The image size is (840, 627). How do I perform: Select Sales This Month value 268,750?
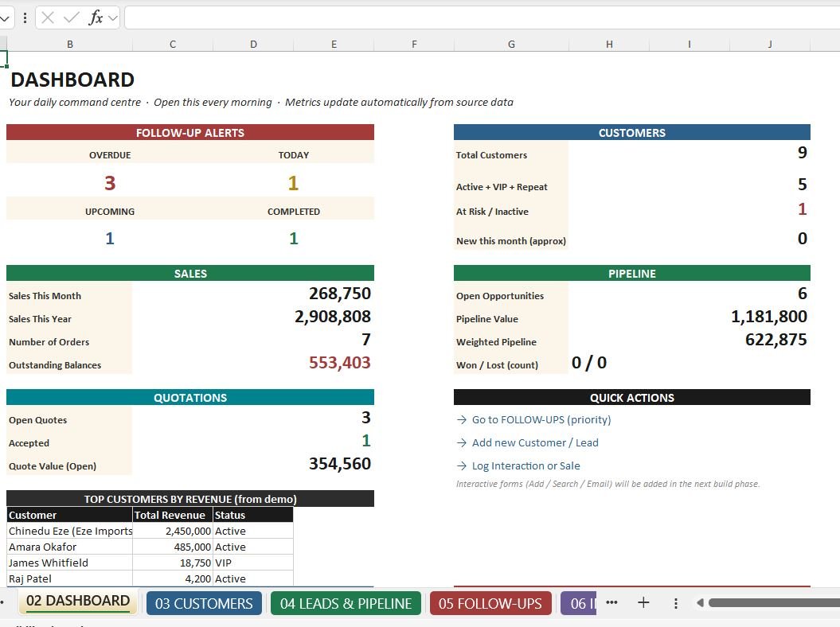tap(340, 294)
